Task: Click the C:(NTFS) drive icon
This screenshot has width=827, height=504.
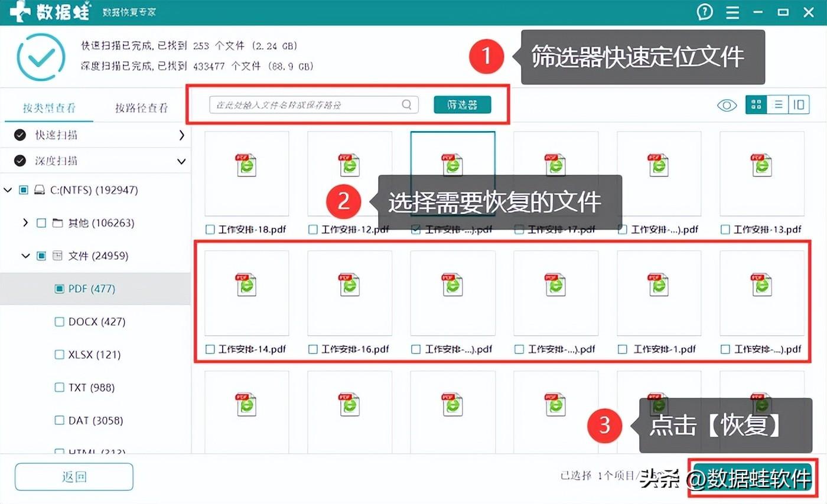Action: 40,190
